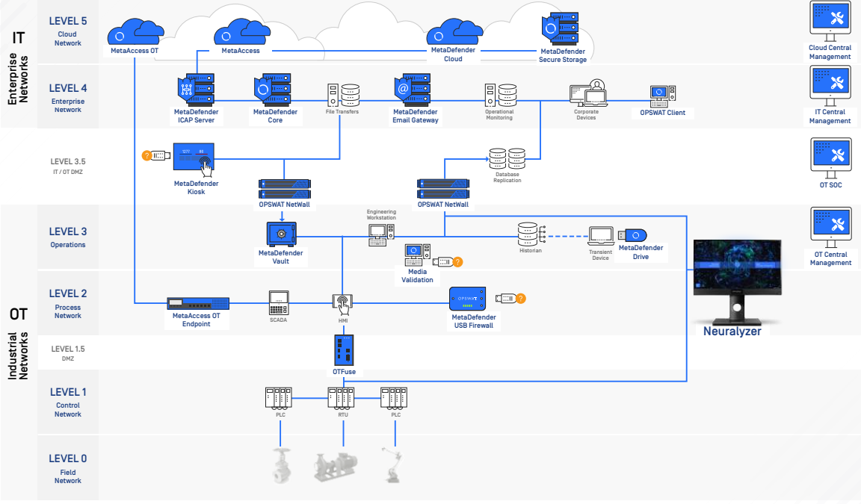
Task: Select the "Cloud Network" label
Action: pyautogui.click(x=67, y=38)
